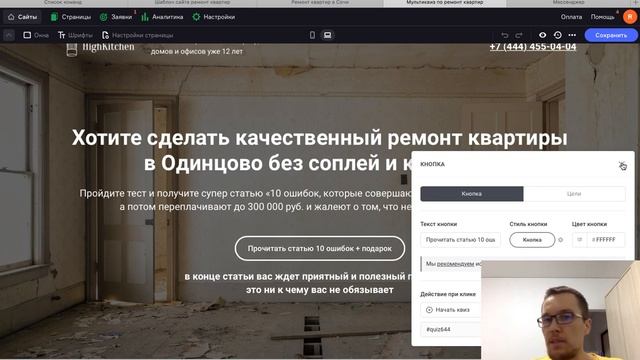This screenshot has width=640, height=360.
Task: Select the text below the page button
Action: click(298, 283)
